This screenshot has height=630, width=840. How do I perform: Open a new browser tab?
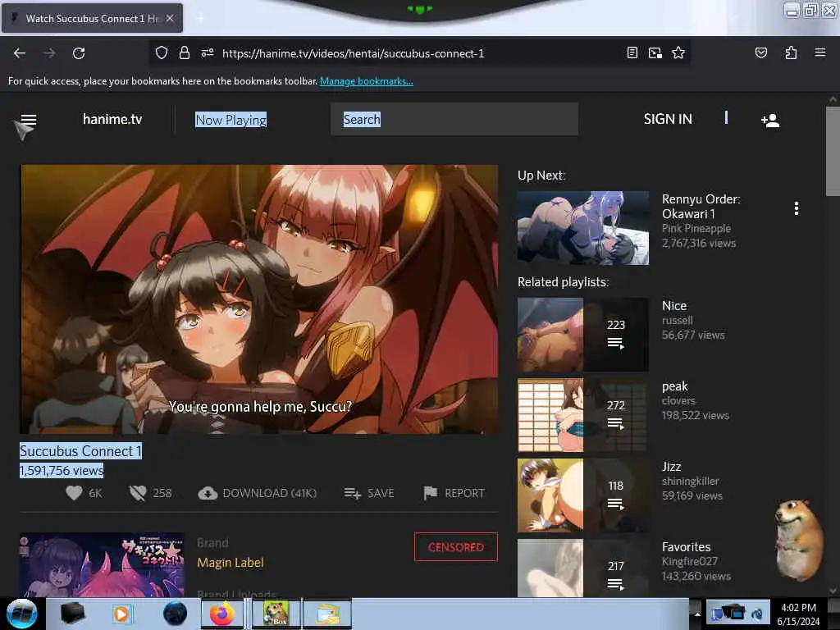point(200,18)
